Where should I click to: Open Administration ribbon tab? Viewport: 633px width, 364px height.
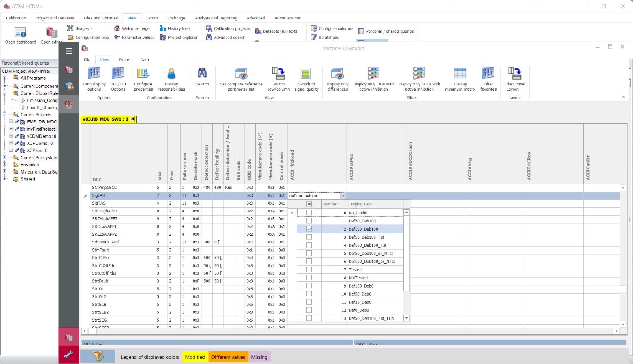click(x=288, y=18)
